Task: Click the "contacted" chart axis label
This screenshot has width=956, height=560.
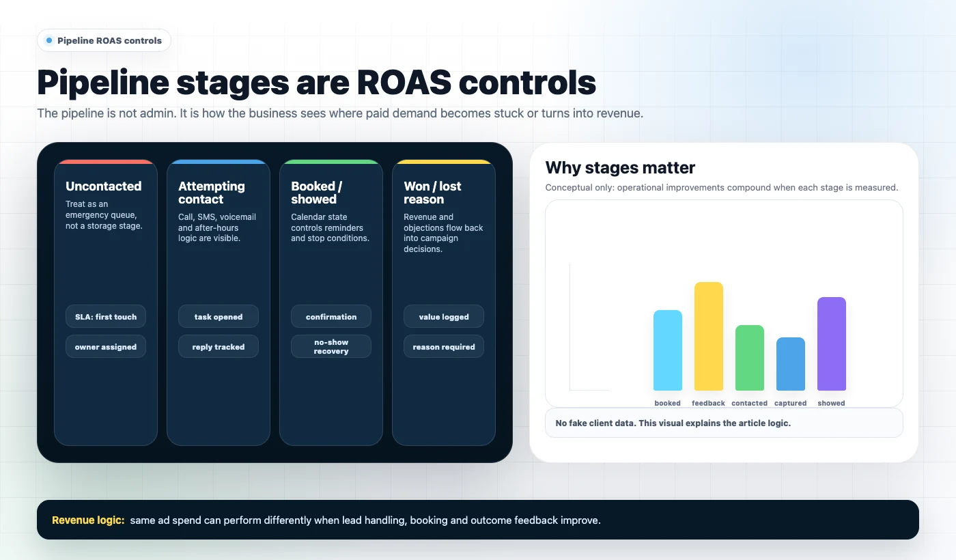Action: 750,403
